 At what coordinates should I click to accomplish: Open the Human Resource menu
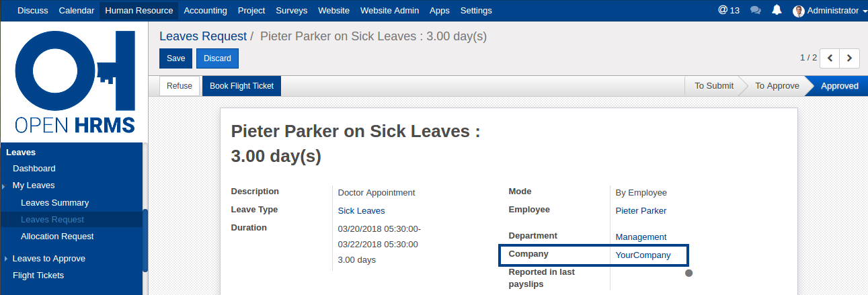(139, 11)
